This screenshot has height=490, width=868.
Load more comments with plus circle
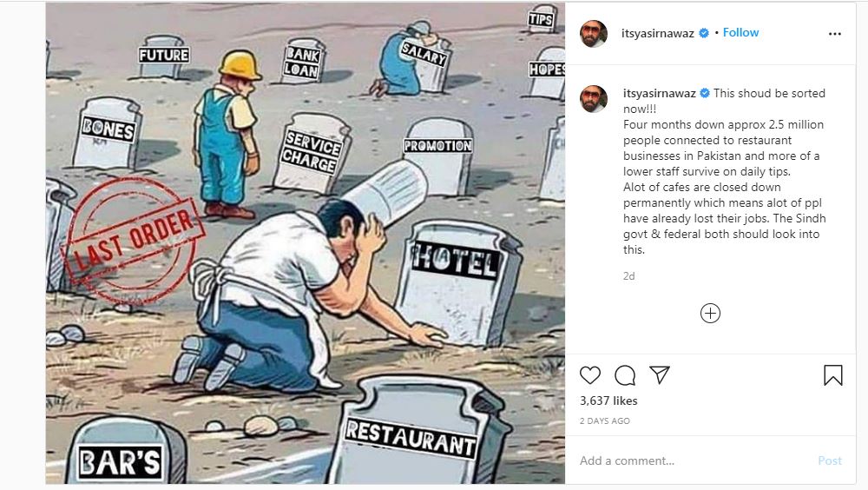pos(710,313)
